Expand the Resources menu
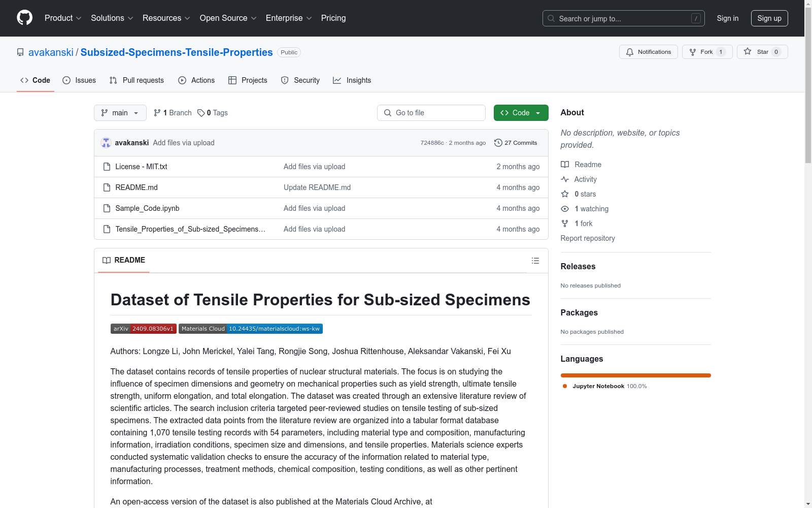 coord(166,18)
